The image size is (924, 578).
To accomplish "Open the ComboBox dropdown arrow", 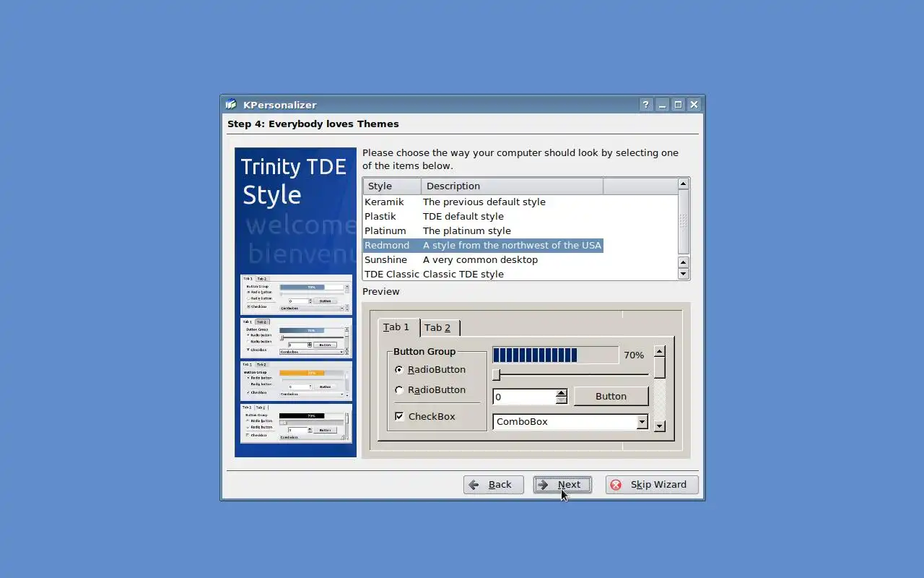I will tap(642, 422).
